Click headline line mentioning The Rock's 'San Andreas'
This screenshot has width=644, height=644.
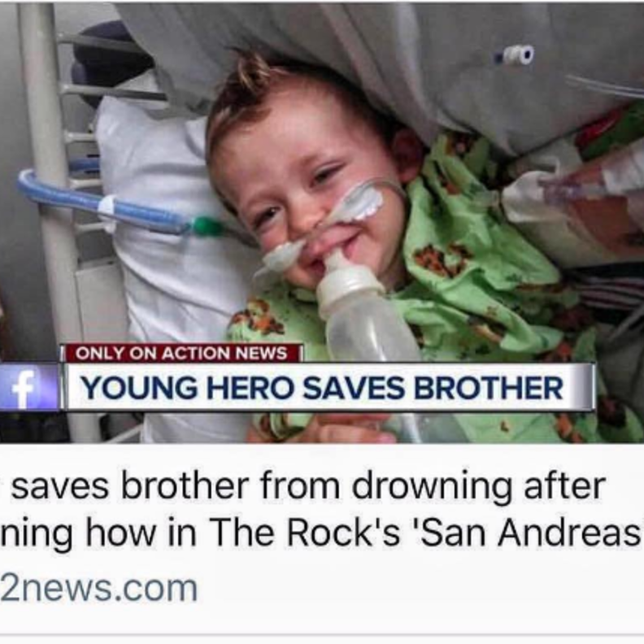(x=320, y=533)
